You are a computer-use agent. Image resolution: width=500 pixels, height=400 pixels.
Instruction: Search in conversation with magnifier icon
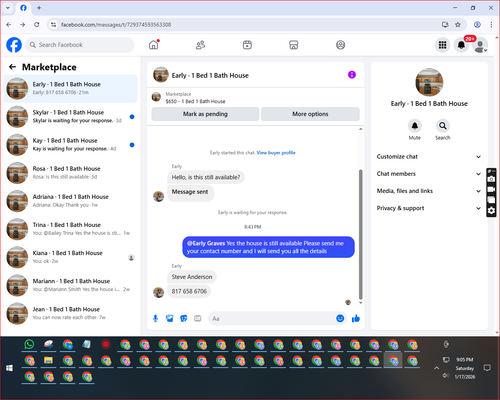click(x=443, y=126)
